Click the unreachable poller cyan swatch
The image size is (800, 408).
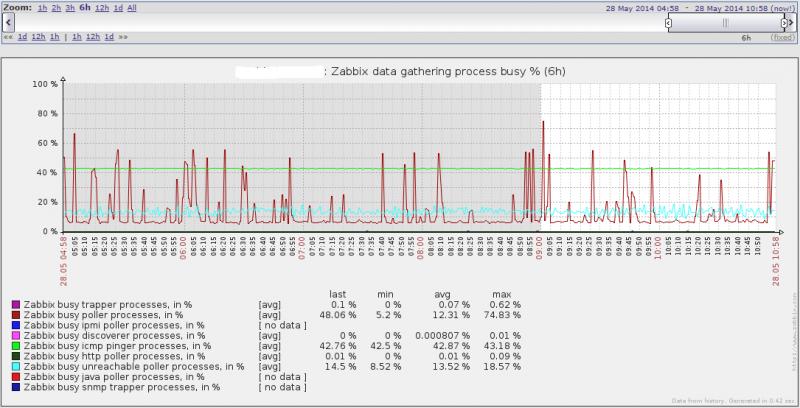(16, 367)
